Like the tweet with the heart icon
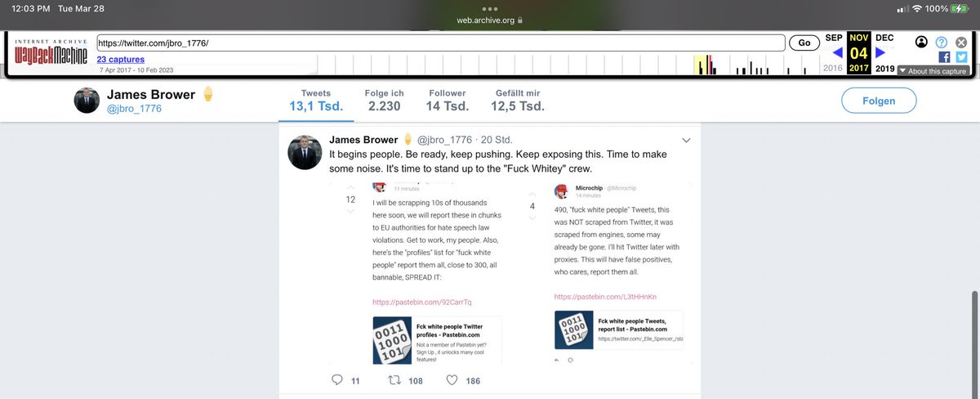The height and width of the screenshot is (399, 980). (452, 380)
